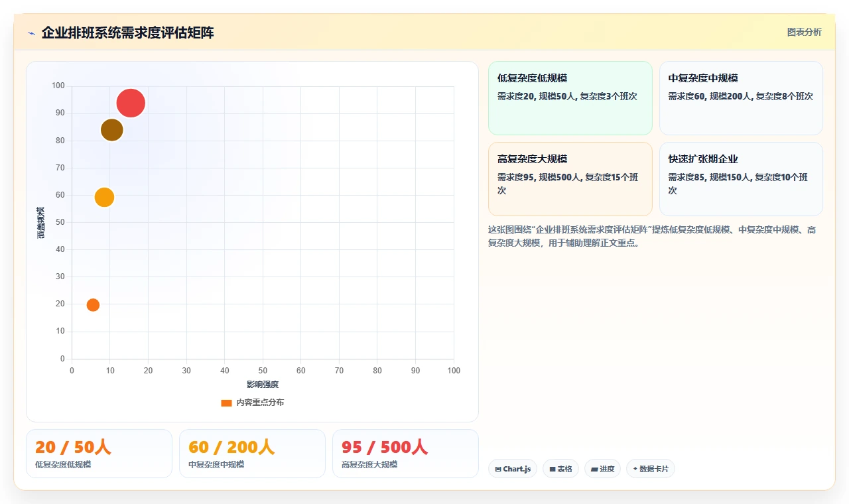This screenshot has width=849, height=504.
Task: Select the small orange bubble near 20
Action: coord(93,305)
